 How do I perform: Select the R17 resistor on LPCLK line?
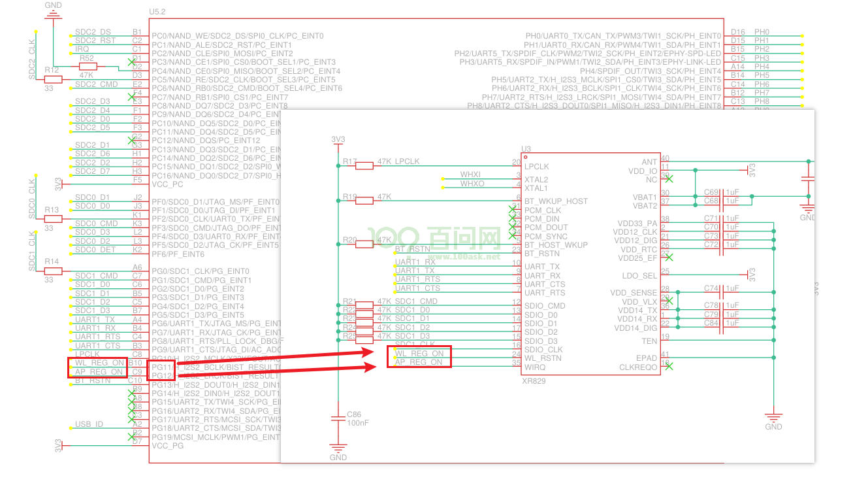coord(364,166)
